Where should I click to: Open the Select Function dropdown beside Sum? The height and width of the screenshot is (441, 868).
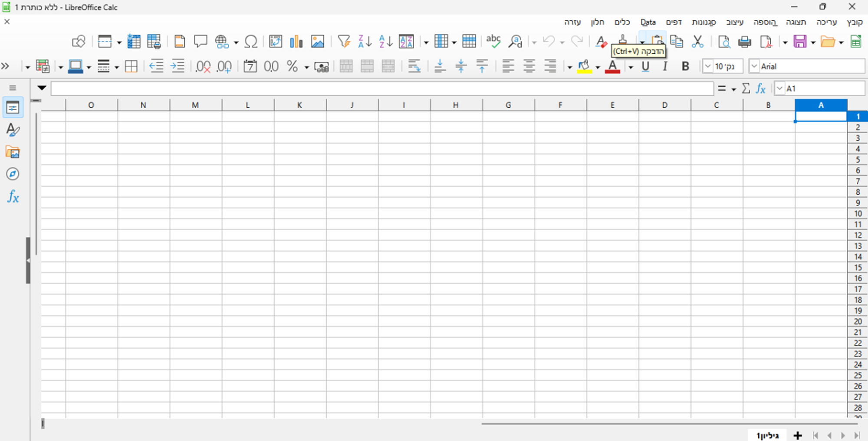click(x=733, y=89)
